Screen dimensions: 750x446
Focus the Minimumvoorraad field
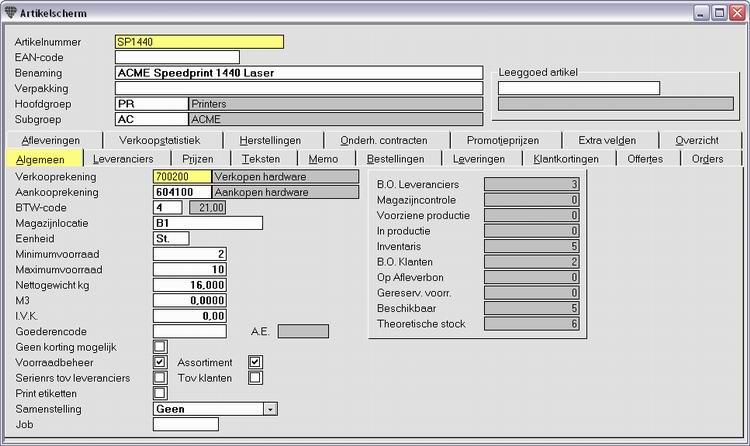[x=190, y=254]
